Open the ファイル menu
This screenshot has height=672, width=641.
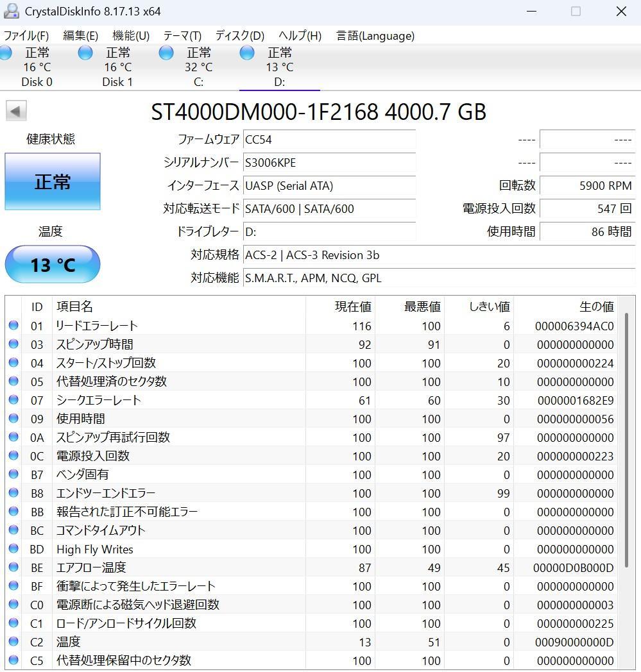(x=27, y=36)
